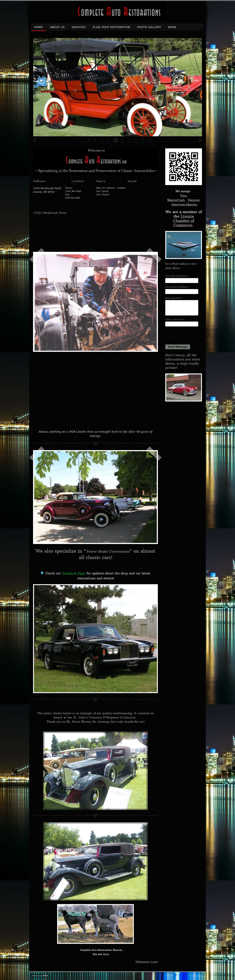
Task: Open the Services menu item
Action: (78, 27)
